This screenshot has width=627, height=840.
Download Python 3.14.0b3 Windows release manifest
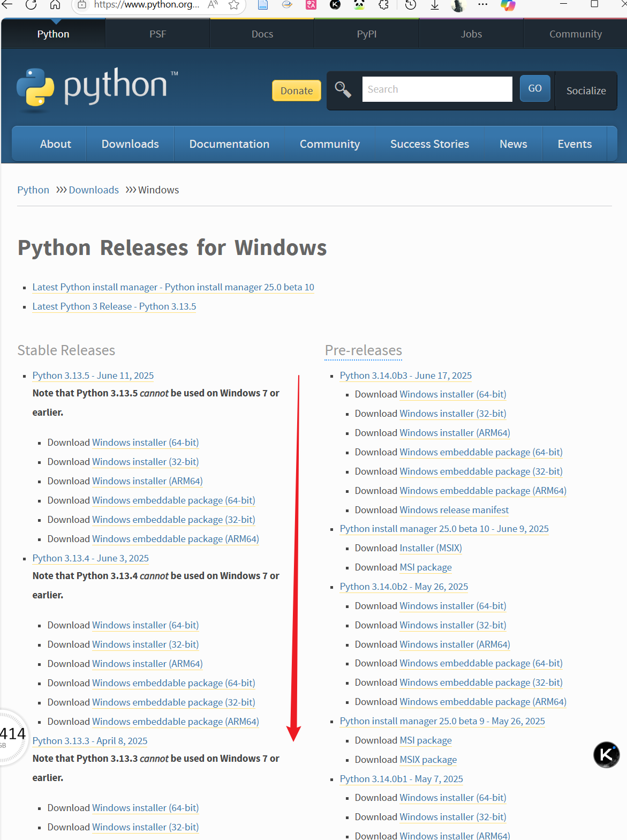[454, 510]
